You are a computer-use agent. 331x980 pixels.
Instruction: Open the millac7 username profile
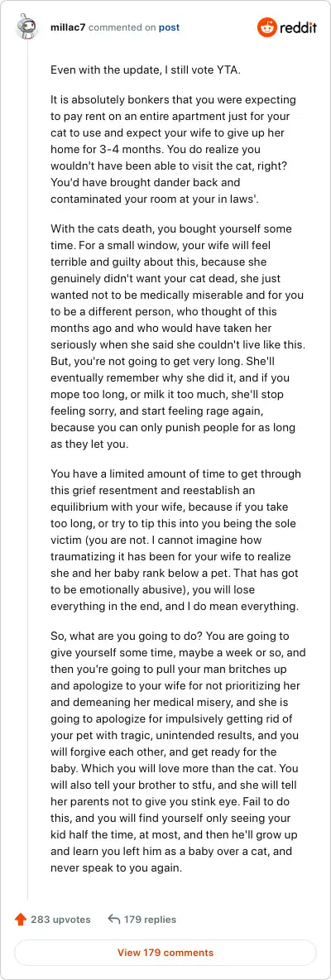coord(68,27)
